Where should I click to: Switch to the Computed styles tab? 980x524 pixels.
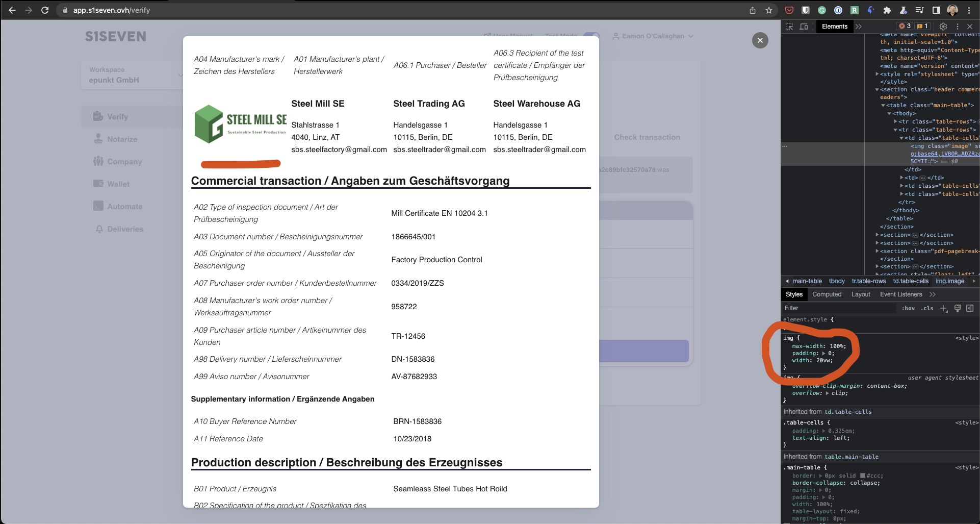[827, 294]
